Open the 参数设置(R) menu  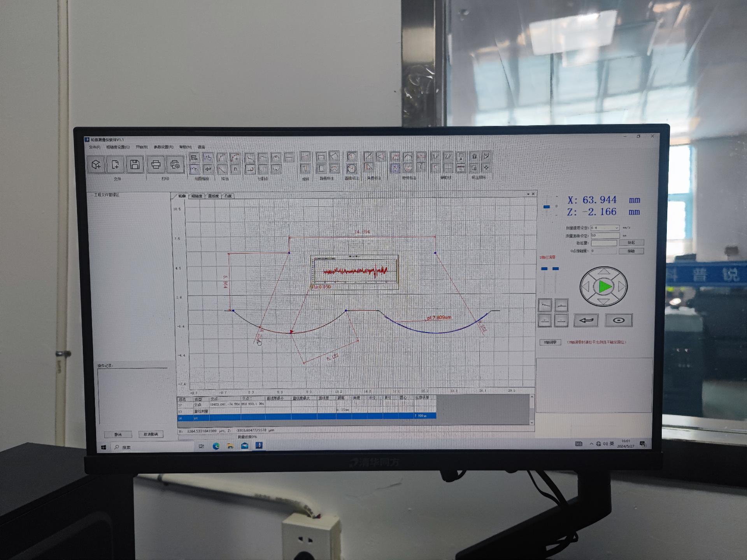click(x=163, y=147)
